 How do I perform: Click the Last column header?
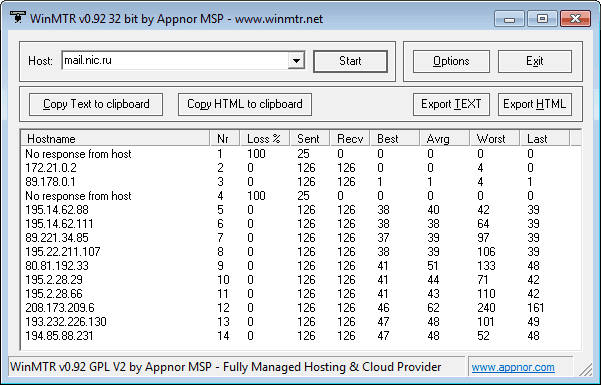pyautogui.click(x=545, y=138)
